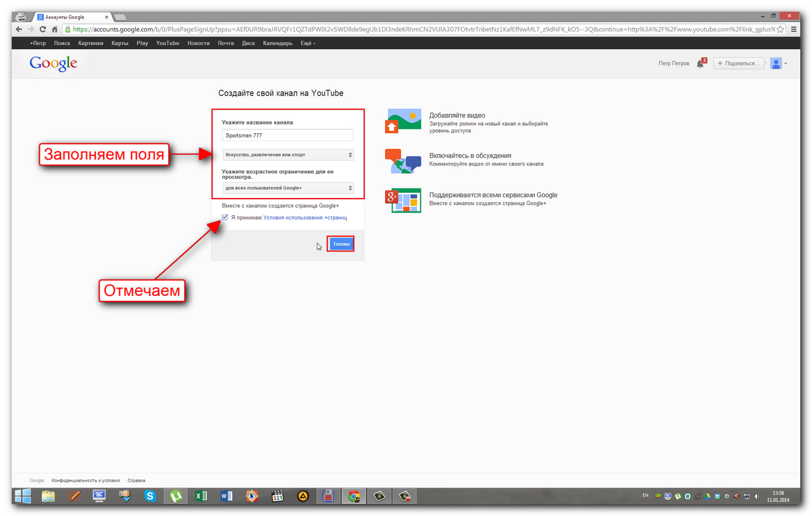Open 'Календарь' in the Google bar
This screenshot has width=812, height=516.
(x=277, y=43)
